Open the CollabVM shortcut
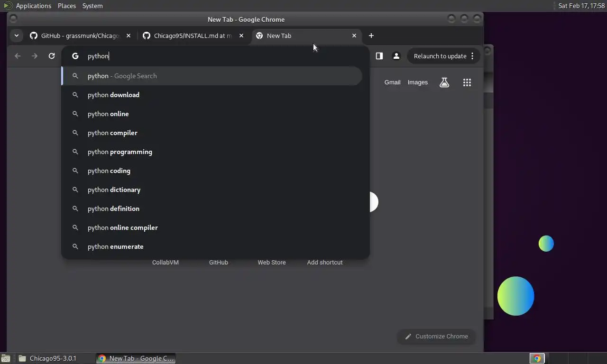 coord(166,262)
